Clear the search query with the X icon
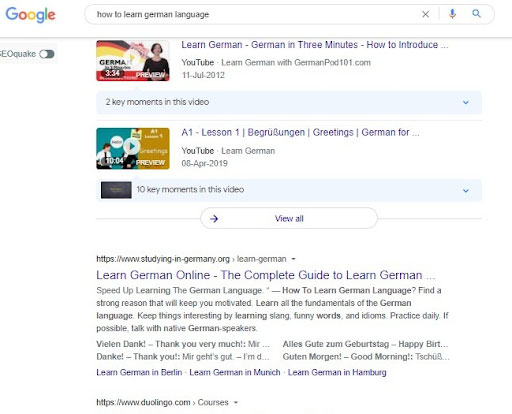 (425, 14)
